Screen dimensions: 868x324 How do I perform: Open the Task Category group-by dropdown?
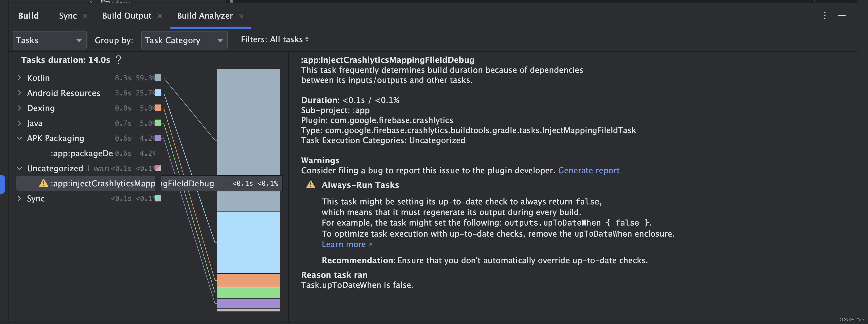click(x=184, y=40)
